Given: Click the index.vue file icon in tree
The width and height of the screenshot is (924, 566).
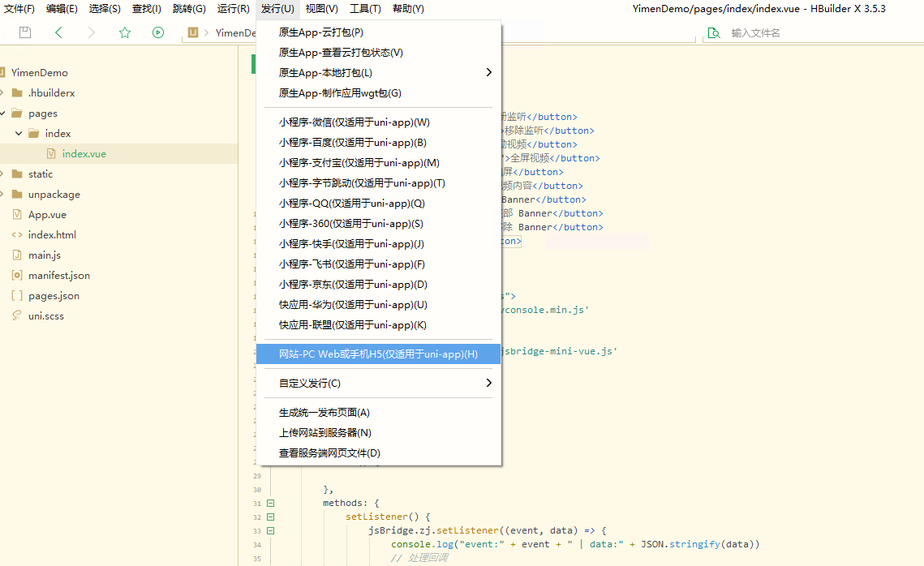Looking at the screenshot, I should pos(51,154).
